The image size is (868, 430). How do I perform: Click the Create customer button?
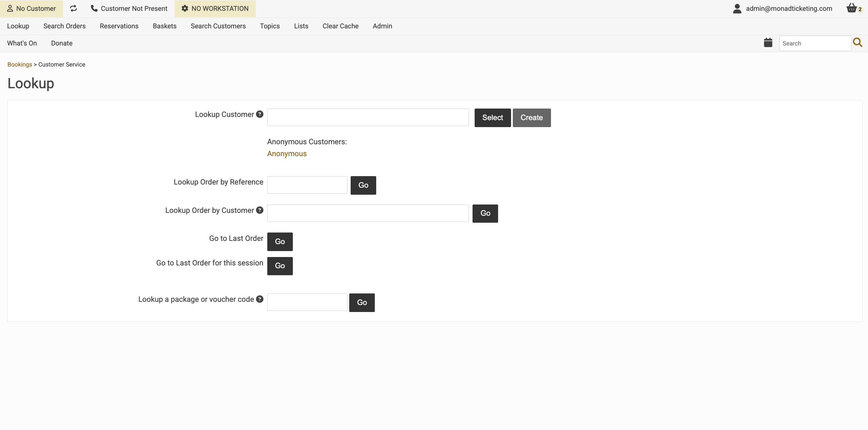[x=531, y=118]
